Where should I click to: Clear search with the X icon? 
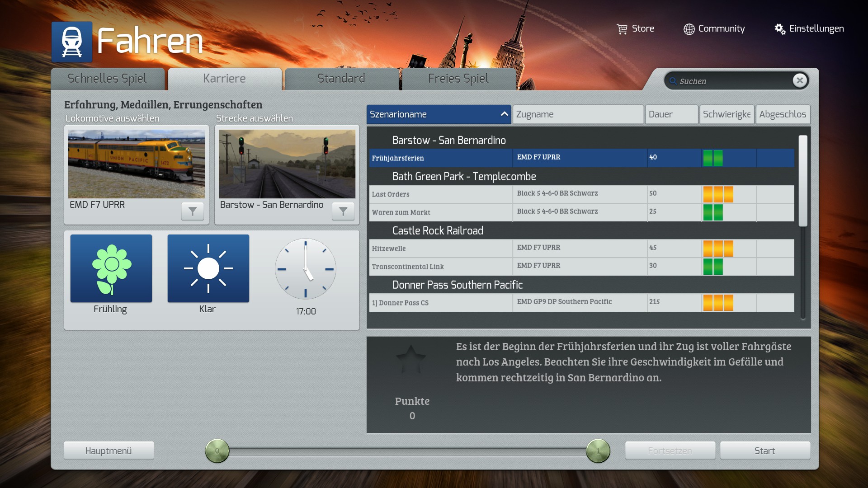(x=799, y=80)
